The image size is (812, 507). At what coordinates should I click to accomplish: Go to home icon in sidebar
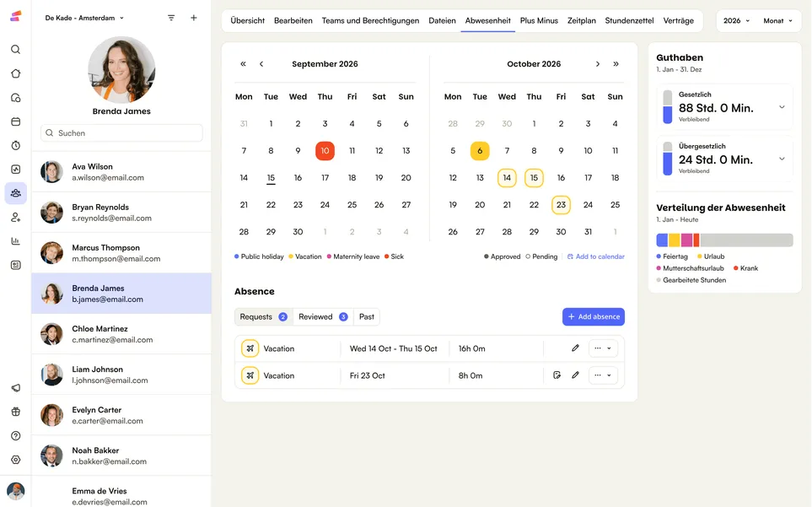(15, 73)
